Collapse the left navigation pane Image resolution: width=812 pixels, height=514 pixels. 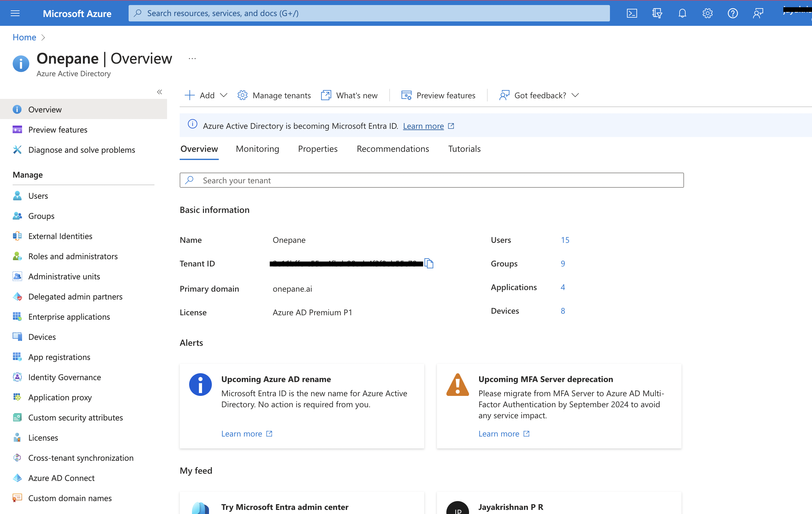click(x=159, y=92)
